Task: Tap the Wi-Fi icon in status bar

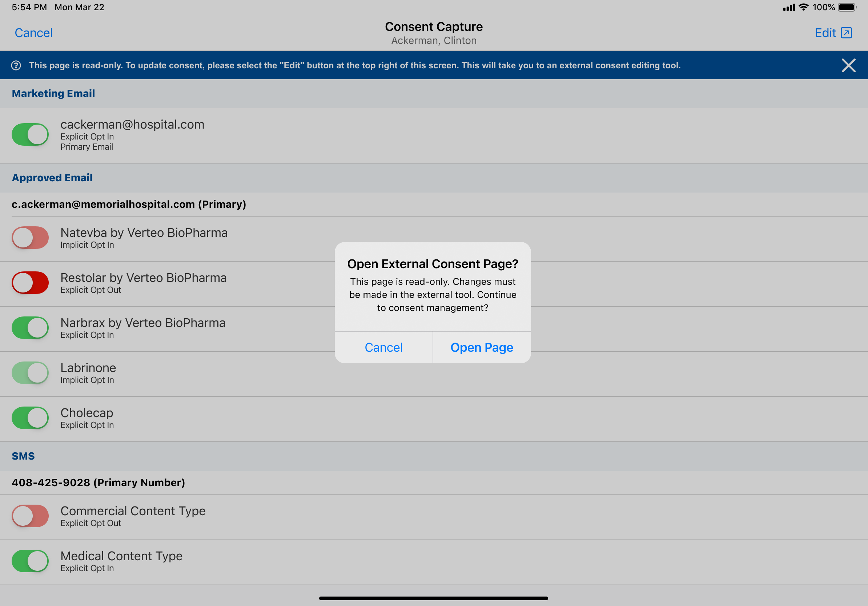Action: (x=803, y=7)
